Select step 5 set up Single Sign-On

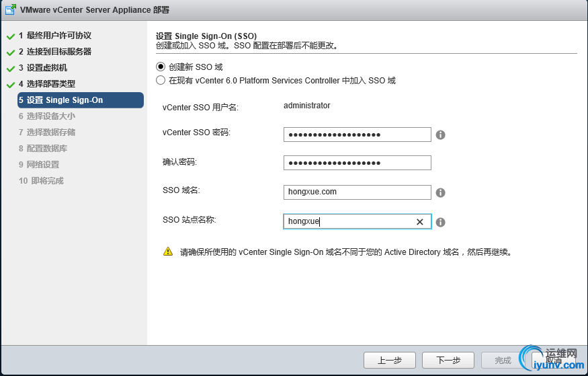(x=81, y=100)
